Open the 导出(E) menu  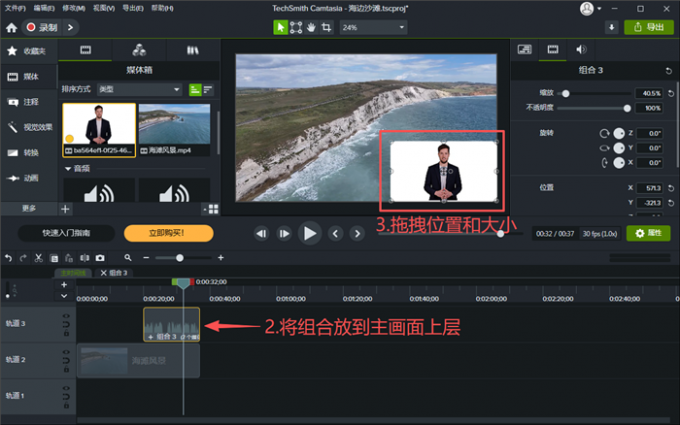click(133, 8)
